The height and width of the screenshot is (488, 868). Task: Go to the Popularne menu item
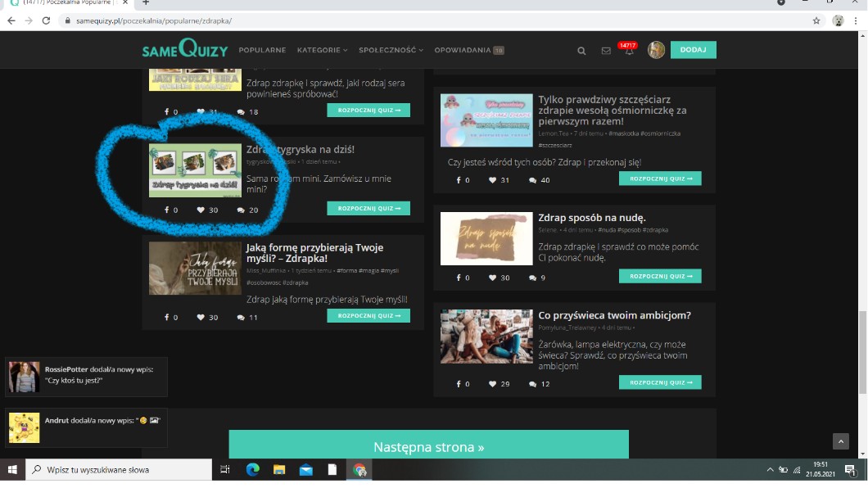[x=262, y=50]
